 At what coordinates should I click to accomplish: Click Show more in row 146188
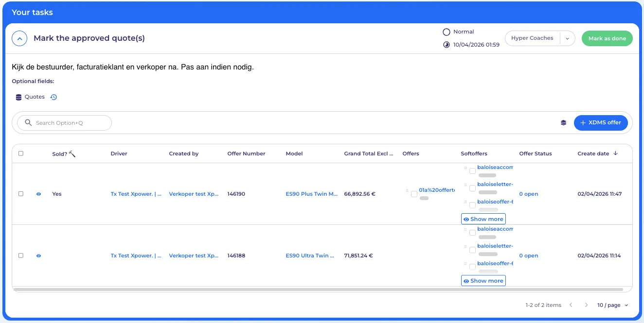[483, 281]
